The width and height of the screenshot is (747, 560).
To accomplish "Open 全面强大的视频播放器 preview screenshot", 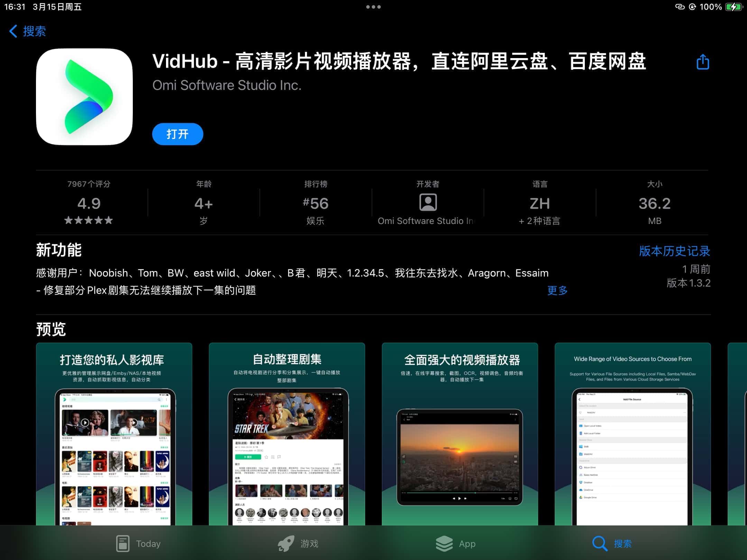I will click(460, 434).
